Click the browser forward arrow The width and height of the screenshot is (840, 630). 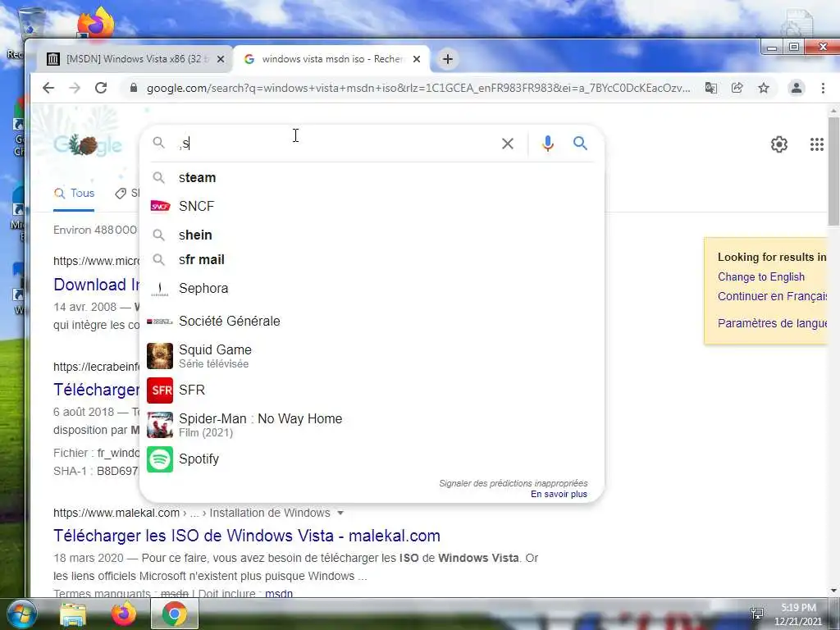click(75, 88)
